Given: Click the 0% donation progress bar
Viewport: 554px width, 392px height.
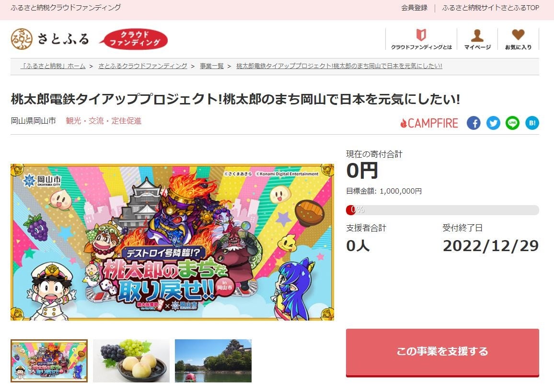Looking at the screenshot, I should click(x=442, y=210).
